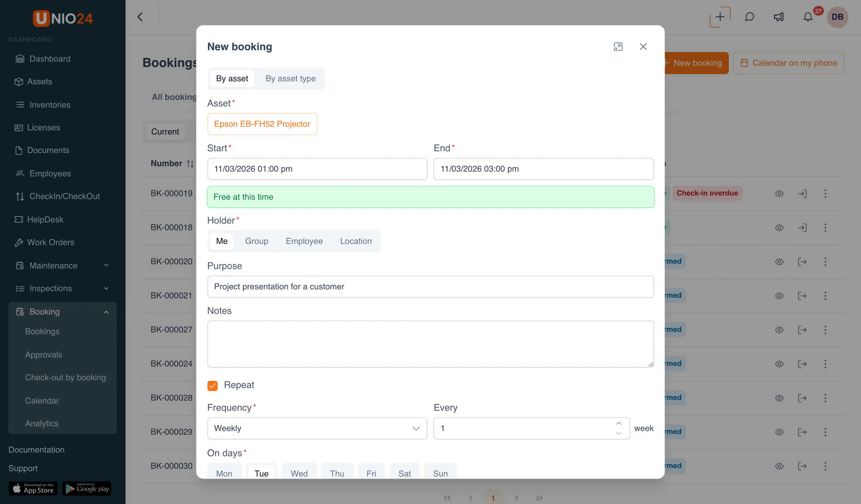
Task: Expand the New booking dialog to fullscreen
Action: click(x=618, y=46)
